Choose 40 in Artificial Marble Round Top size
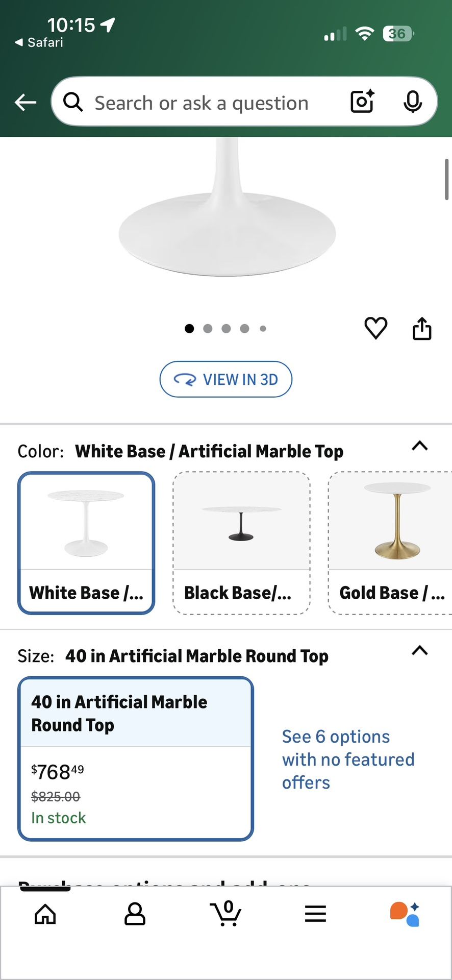The image size is (452, 980). (x=136, y=758)
